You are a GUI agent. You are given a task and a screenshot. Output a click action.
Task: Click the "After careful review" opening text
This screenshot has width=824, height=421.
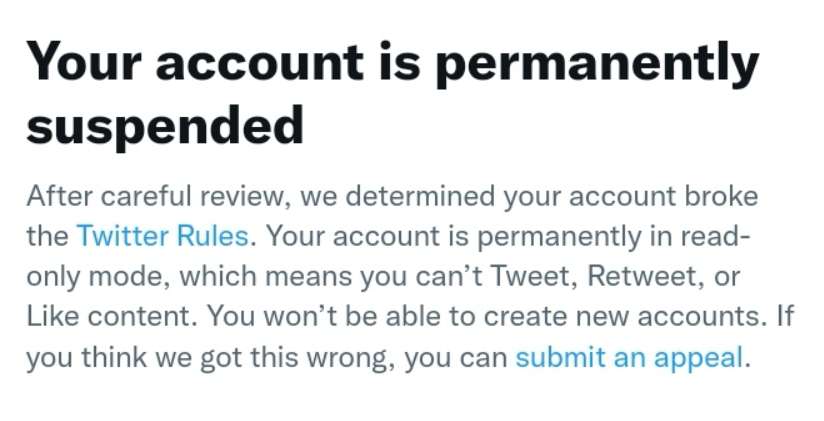click(x=159, y=197)
